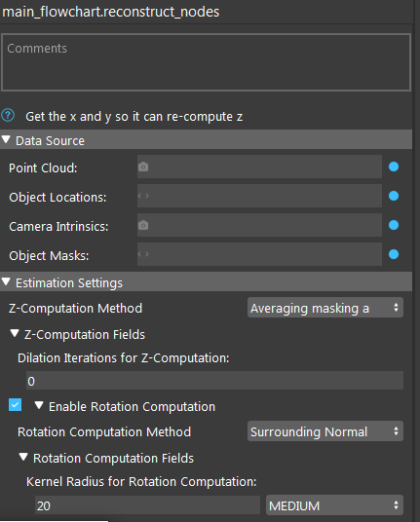Click the angle brackets icon in Object Locations field
The width and height of the screenshot is (420, 522).
[143, 196]
